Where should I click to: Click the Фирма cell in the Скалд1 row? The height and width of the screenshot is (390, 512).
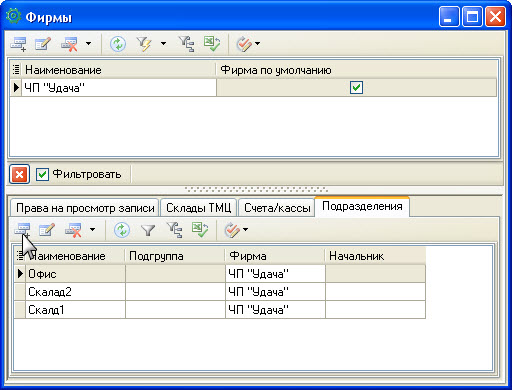pyautogui.click(x=275, y=310)
